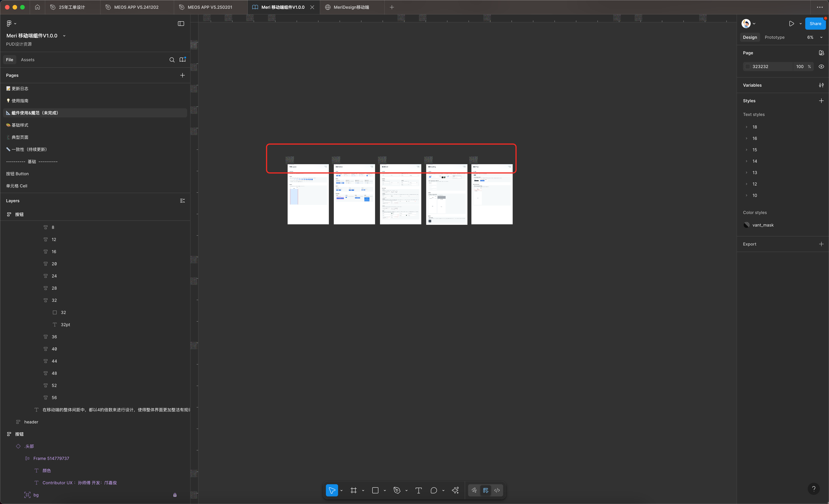
Task: Select the .头部 component layer
Action: [29, 446]
